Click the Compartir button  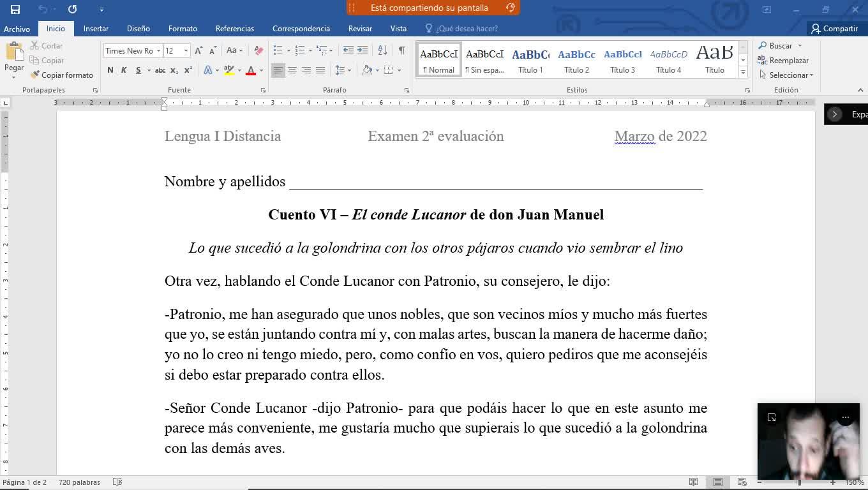[x=834, y=29]
